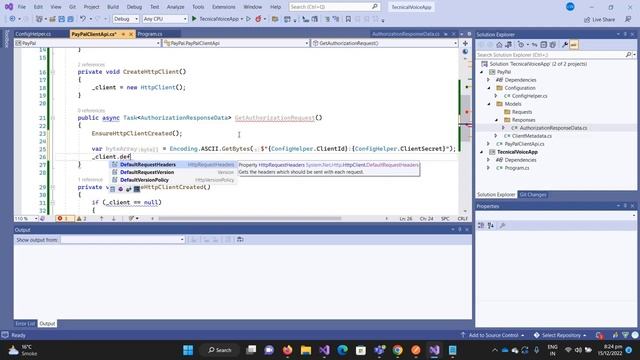Open the File menu
The width and height of the screenshot is (640, 360).
pyautogui.click(x=22, y=7)
